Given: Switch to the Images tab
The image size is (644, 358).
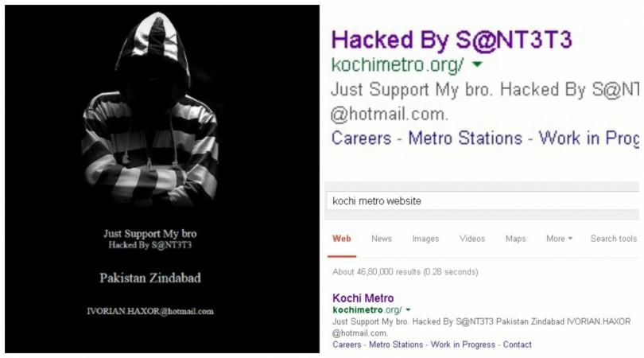Looking at the screenshot, I should click(x=425, y=239).
